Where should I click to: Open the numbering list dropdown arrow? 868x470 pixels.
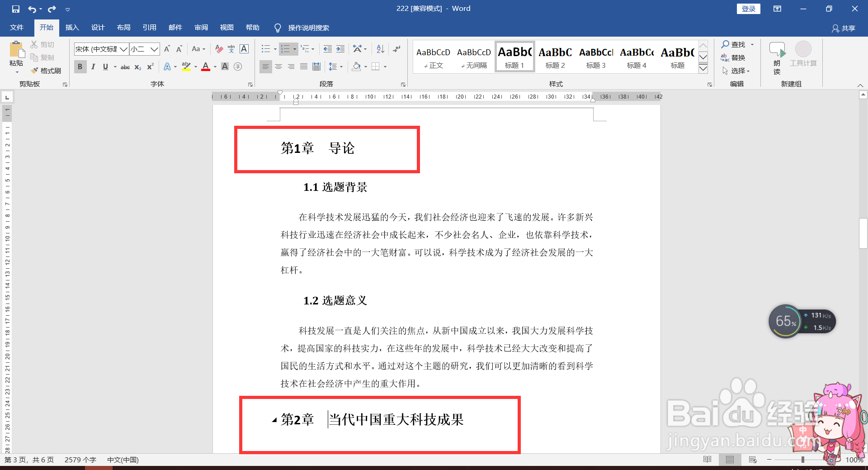tap(295, 49)
